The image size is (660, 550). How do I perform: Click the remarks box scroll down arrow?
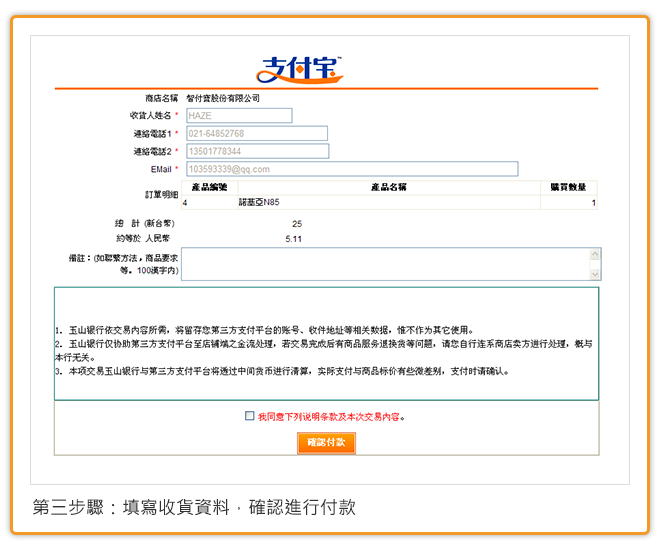tap(595, 274)
